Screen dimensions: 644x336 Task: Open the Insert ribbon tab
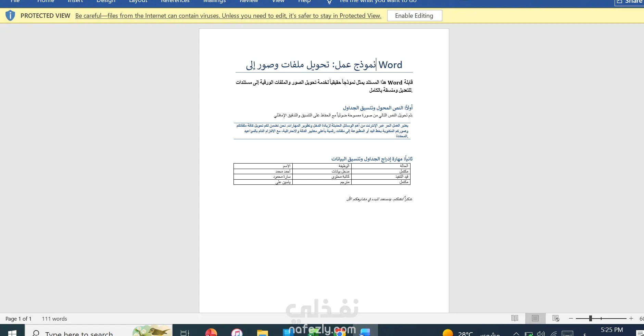pyautogui.click(x=75, y=2)
